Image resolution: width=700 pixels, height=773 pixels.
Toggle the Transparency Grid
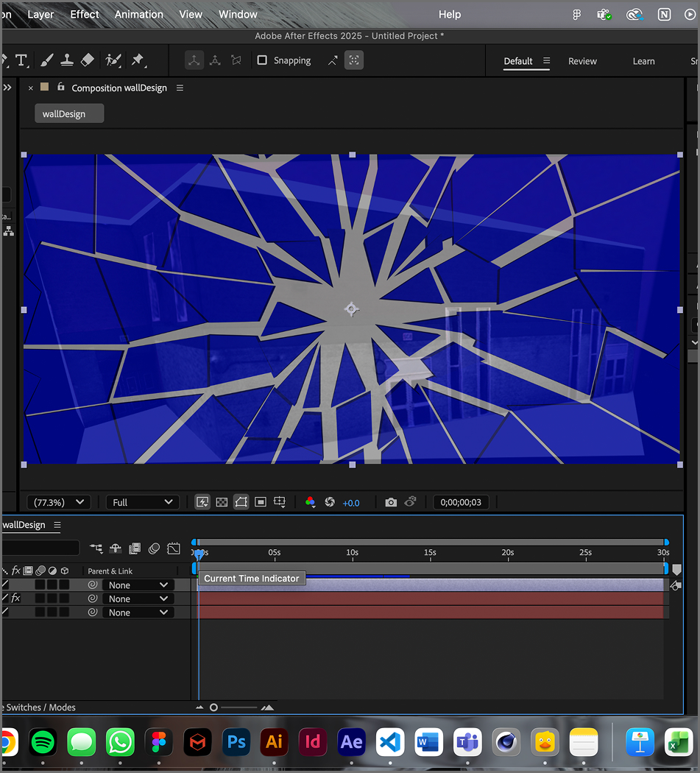pyautogui.click(x=222, y=501)
